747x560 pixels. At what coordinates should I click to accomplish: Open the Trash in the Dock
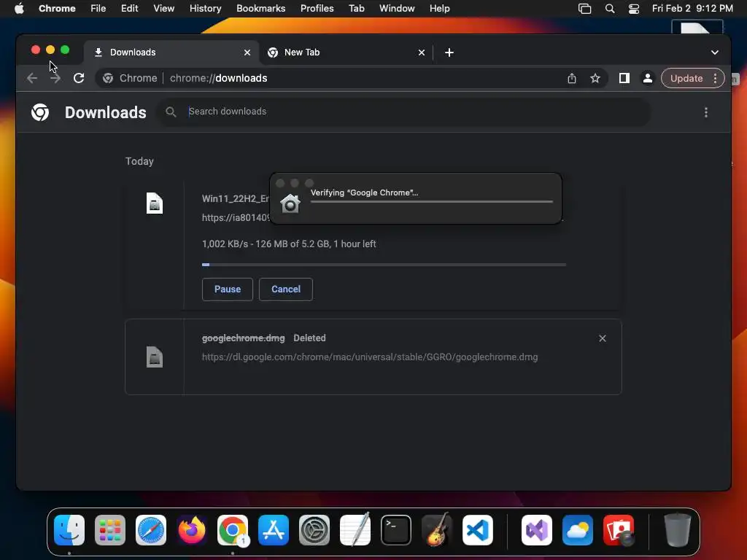coord(677,529)
